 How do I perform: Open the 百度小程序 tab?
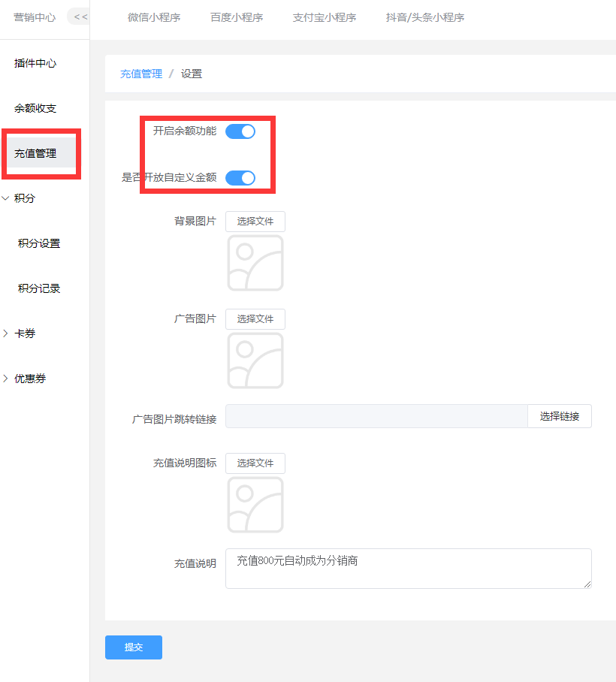pos(237,17)
